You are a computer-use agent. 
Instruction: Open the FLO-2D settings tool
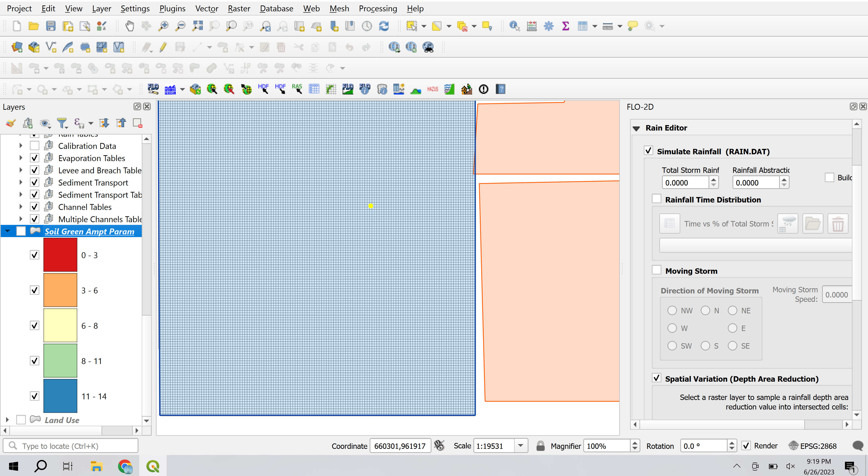pyautogui.click(x=153, y=89)
